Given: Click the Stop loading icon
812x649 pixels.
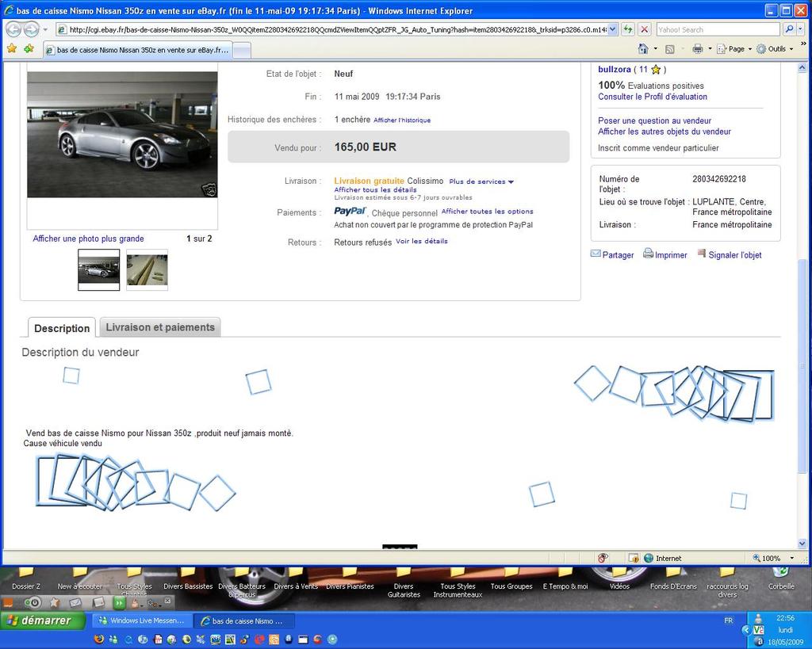Looking at the screenshot, I should click(645, 29).
